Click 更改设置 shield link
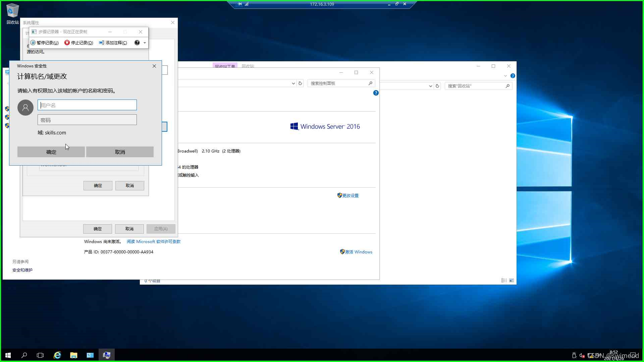Image resolution: width=644 pixels, height=362 pixels. click(x=348, y=195)
